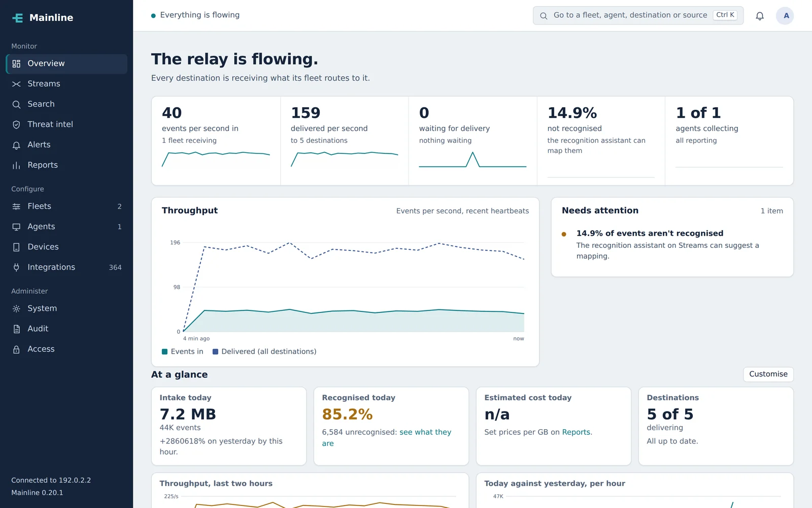Viewport: 812px width, 508px height.
Task: Open Fleets configuration page
Action: pos(66,206)
